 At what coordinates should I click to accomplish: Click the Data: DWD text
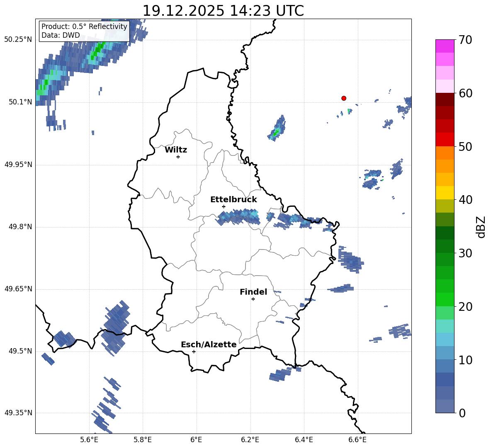[61, 35]
